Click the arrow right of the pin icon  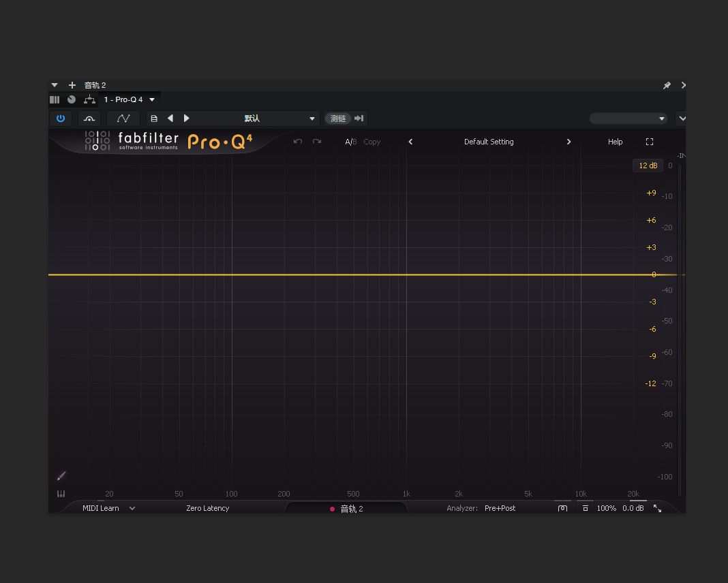point(683,85)
